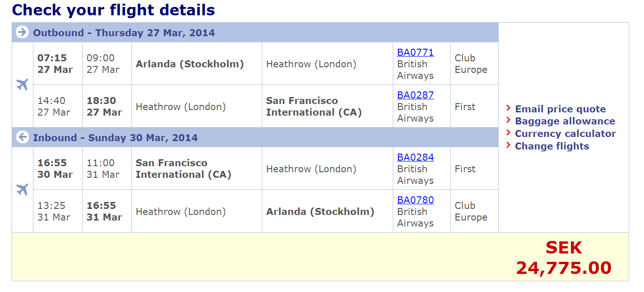Click the Outbound right-arrow circle icon
Screen dimensions: 644x292
22,32
